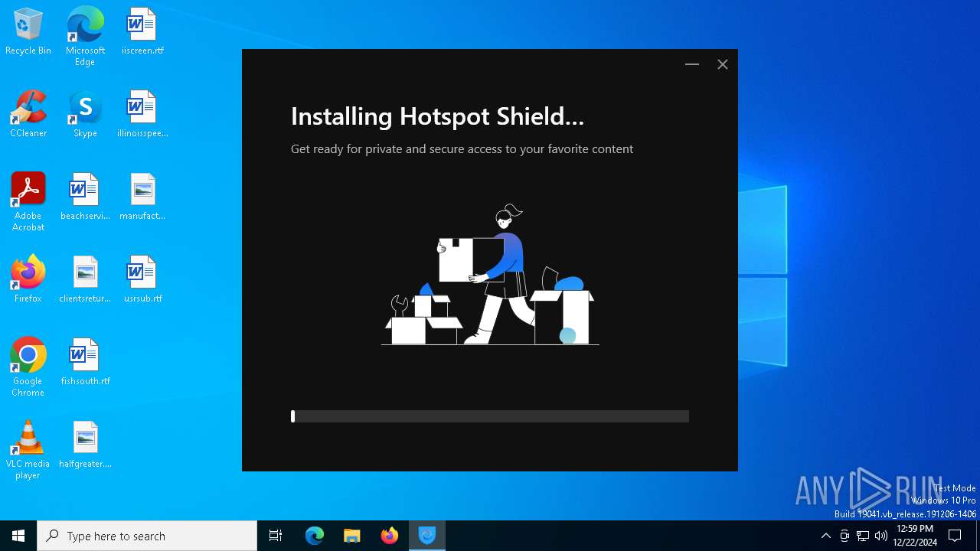Screen dimensions: 980x551
Task: Select the illinoisspee... document on desktop
Action: pyautogui.click(x=142, y=115)
